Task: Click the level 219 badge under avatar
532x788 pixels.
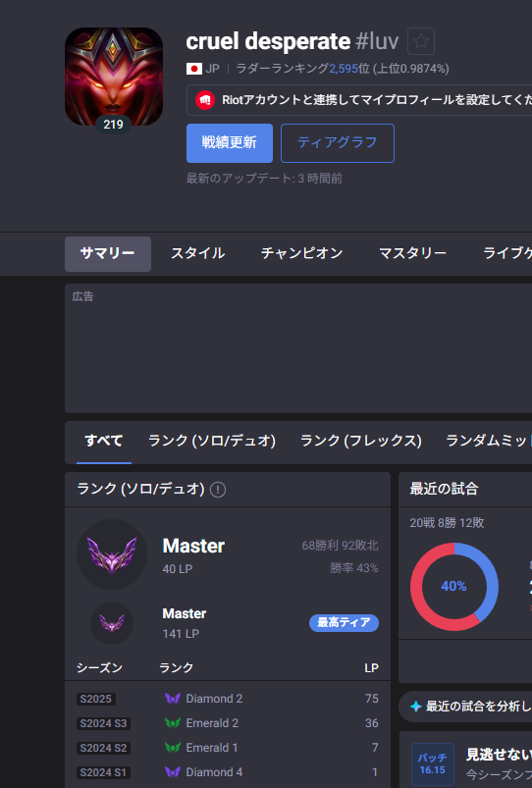Action: [113, 124]
